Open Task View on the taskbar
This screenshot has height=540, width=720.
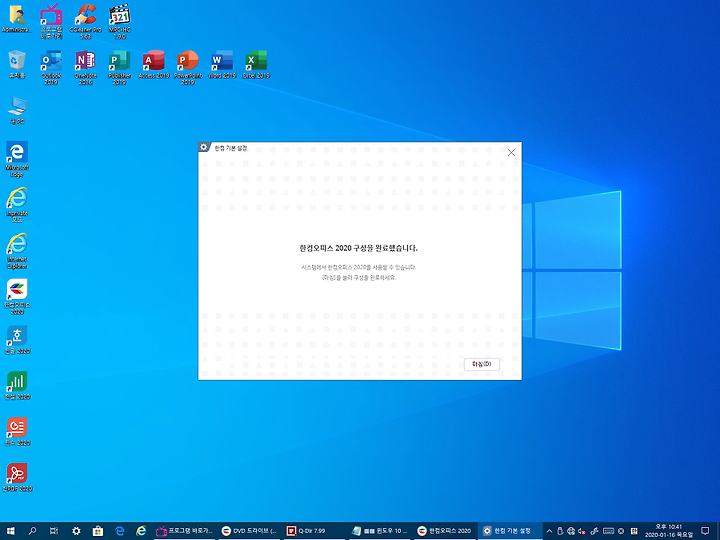tap(54, 531)
